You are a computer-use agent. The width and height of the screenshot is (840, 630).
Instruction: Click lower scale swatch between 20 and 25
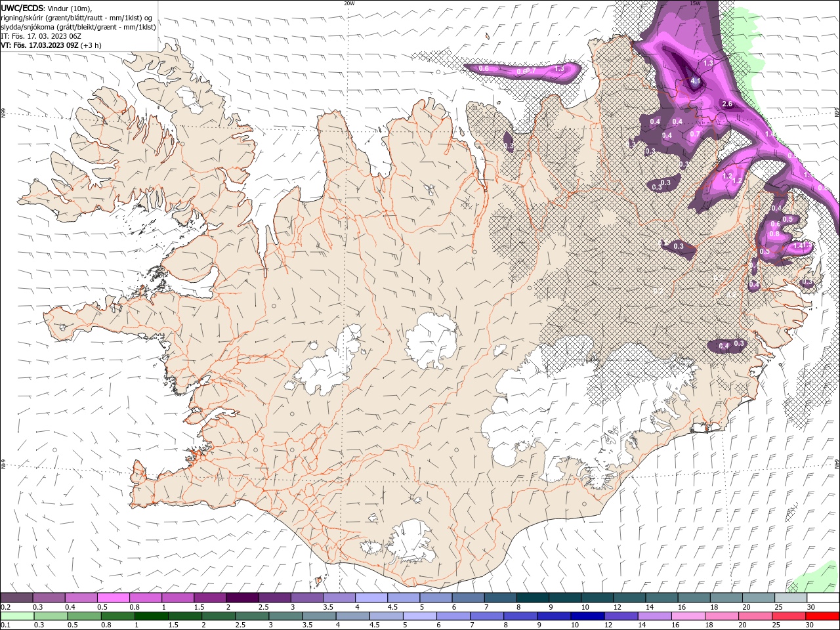pyautogui.click(x=754, y=616)
